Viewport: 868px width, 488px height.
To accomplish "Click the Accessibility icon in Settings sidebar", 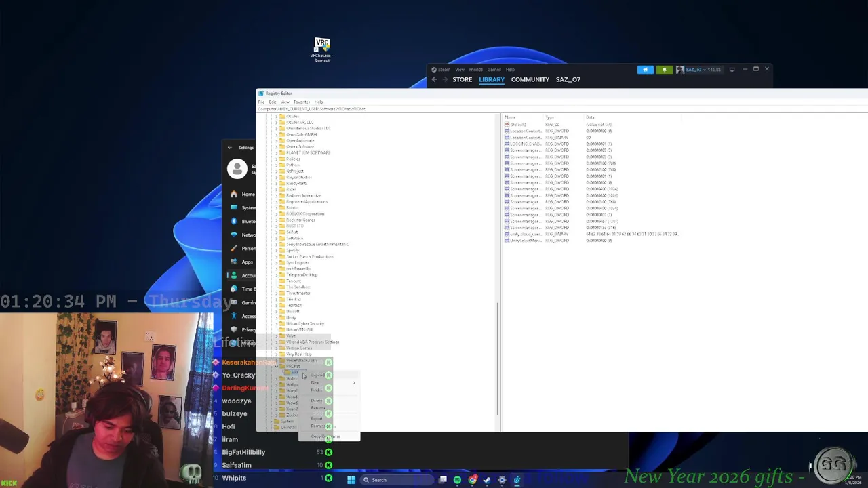I will tap(234, 316).
